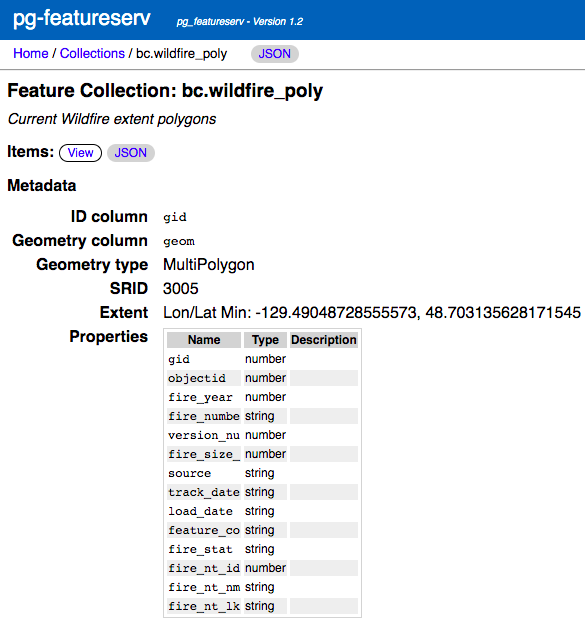Select the source property name
This screenshot has width=585, height=631.
(x=190, y=473)
